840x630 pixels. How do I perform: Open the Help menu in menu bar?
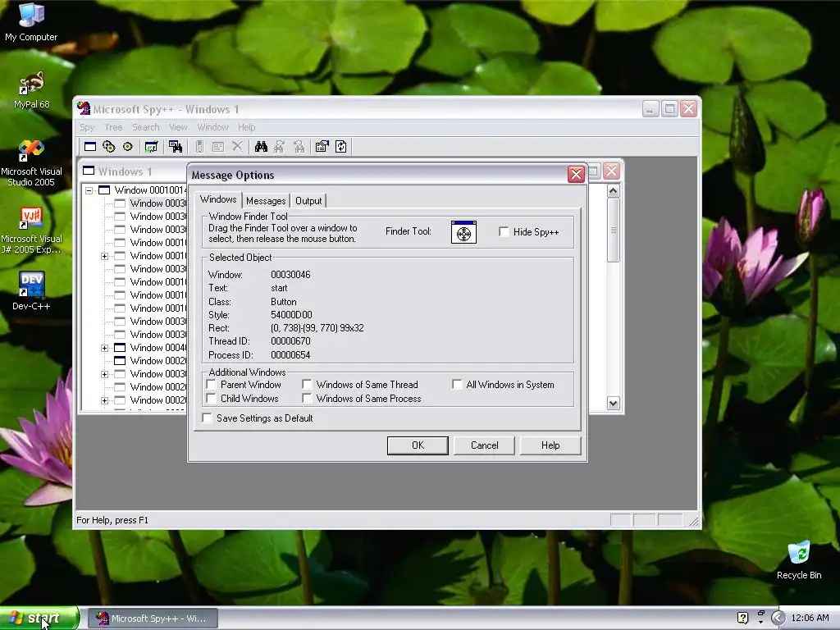246,127
